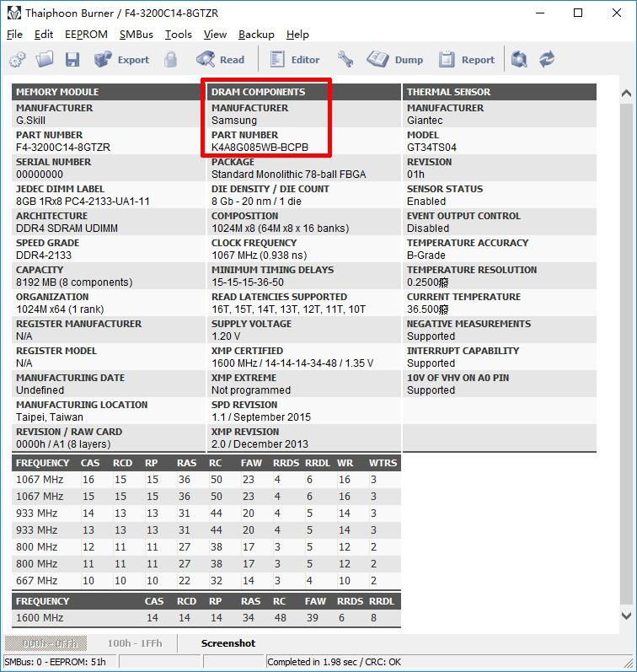The height and width of the screenshot is (672, 637).
Task: Click the supply voltage 1.20 V value
Action: [226, 336]
